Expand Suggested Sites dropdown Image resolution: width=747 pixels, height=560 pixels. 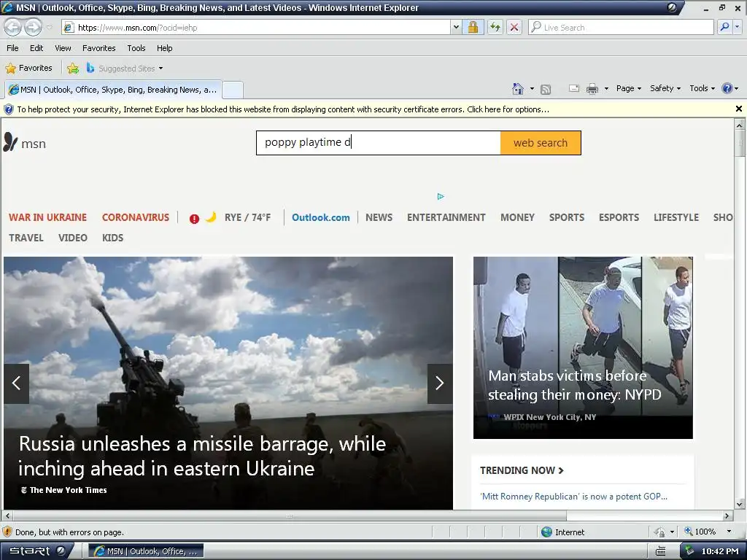tap(160, 69)
